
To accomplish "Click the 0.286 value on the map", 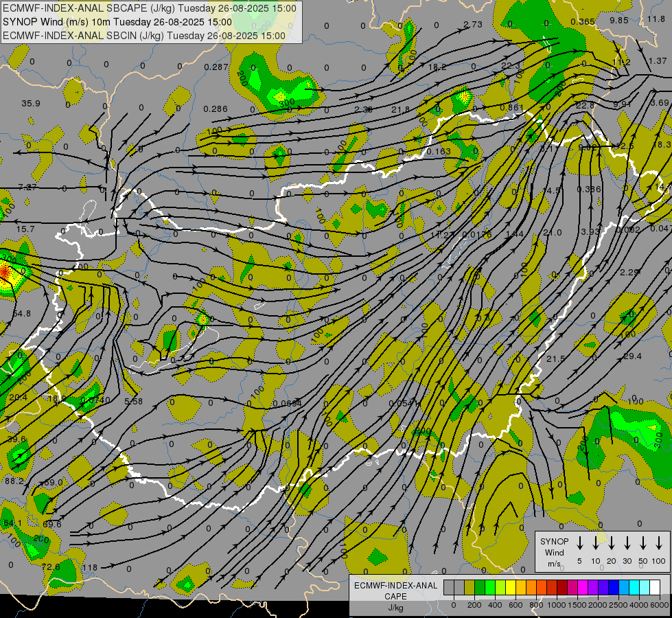I will [216, 109].
